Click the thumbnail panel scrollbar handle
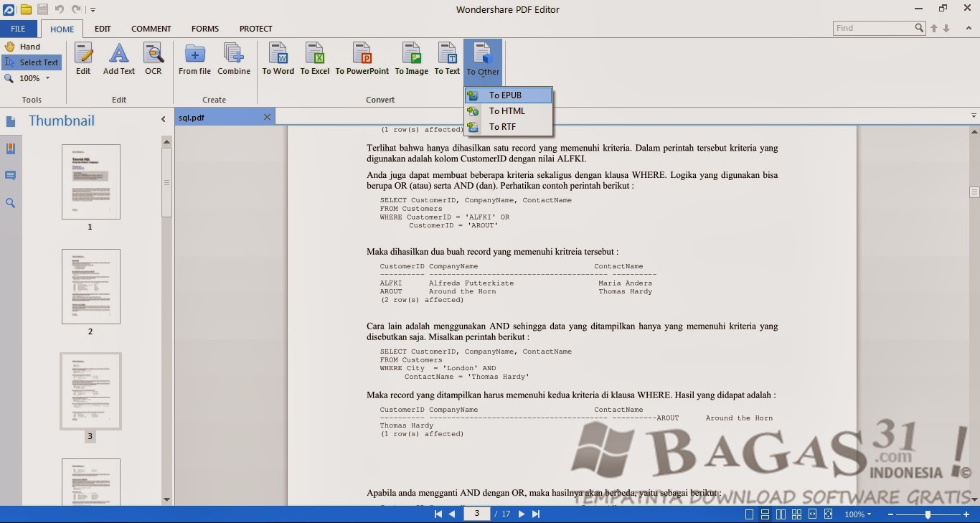980x523 pixels. 167,182
